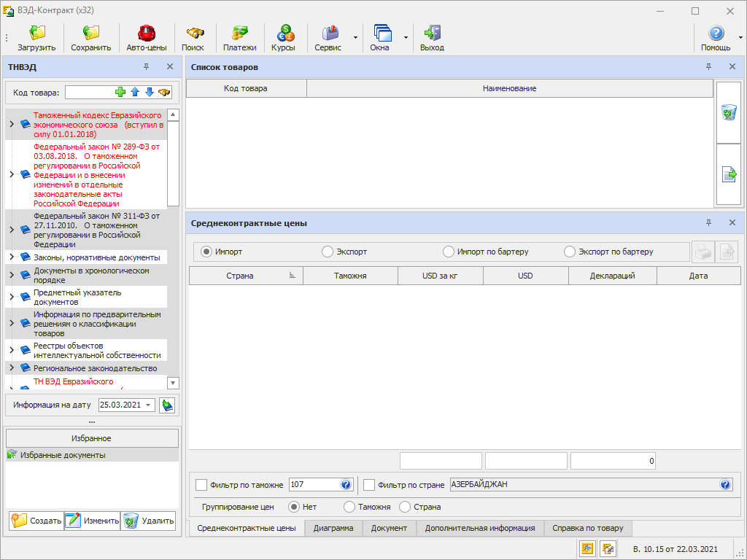
Task: Expand Законы, нормативные документы tree node
Action: [12, 257]
